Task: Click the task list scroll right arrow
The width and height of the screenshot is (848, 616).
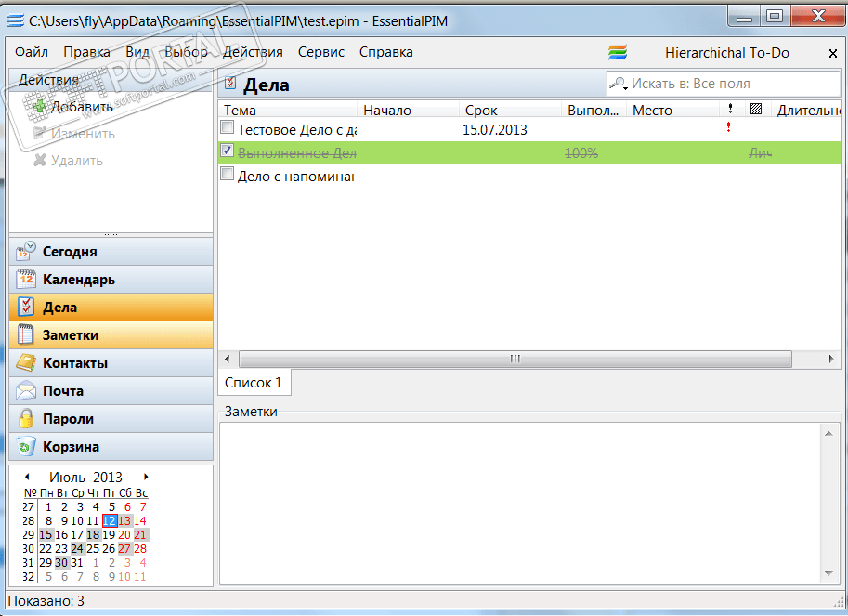Action: 831,359
